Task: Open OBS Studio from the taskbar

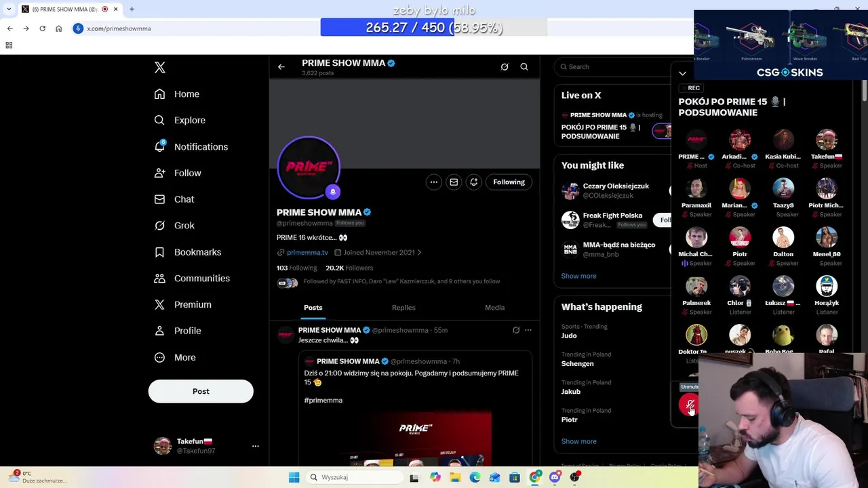Action: point(574,477)
